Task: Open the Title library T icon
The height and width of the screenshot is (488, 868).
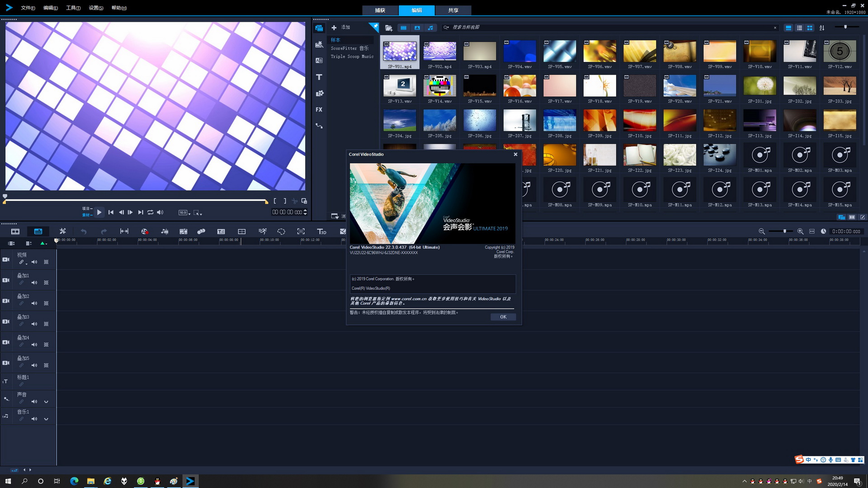Action: (319, 77)
